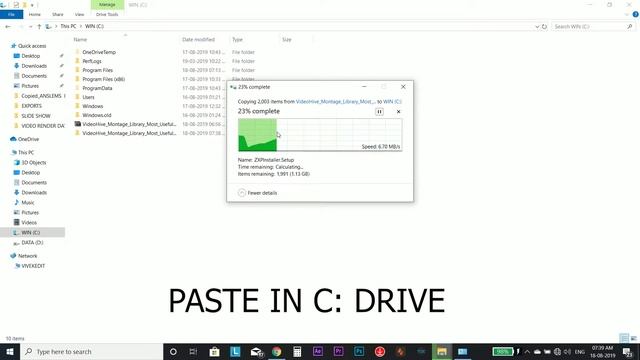Image resolution: width=640 pixels, height=360 pixels.
Task: Select the PerfLogs folder
Action: pyautogui.click(x=92, y=61)
